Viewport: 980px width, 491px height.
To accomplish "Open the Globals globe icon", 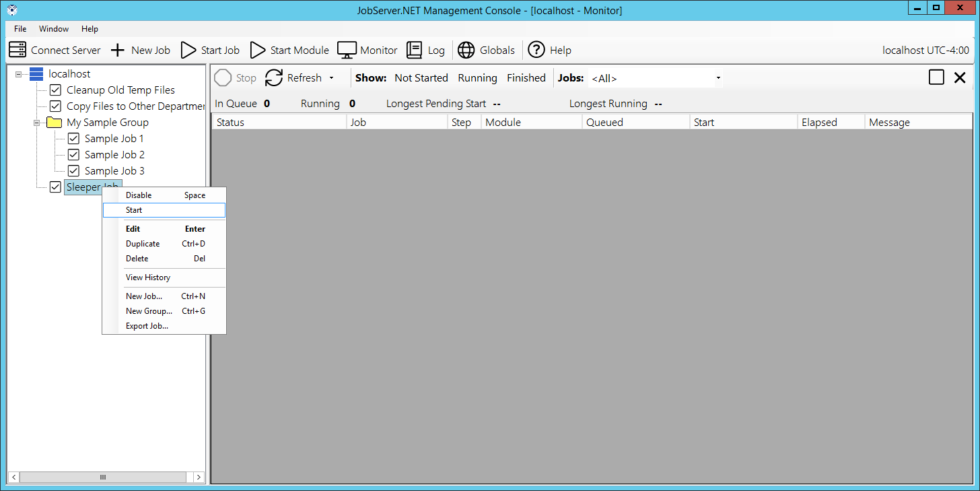I will [466, 50].
